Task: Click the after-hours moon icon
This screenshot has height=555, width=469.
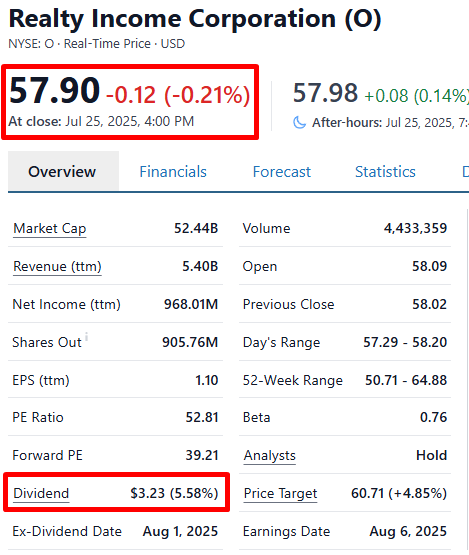Action: (299, 123)
